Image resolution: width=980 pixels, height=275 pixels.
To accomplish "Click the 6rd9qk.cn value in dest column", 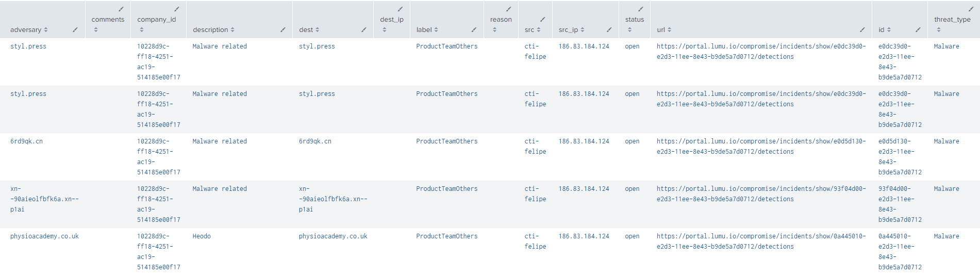I will pos(315,141).
